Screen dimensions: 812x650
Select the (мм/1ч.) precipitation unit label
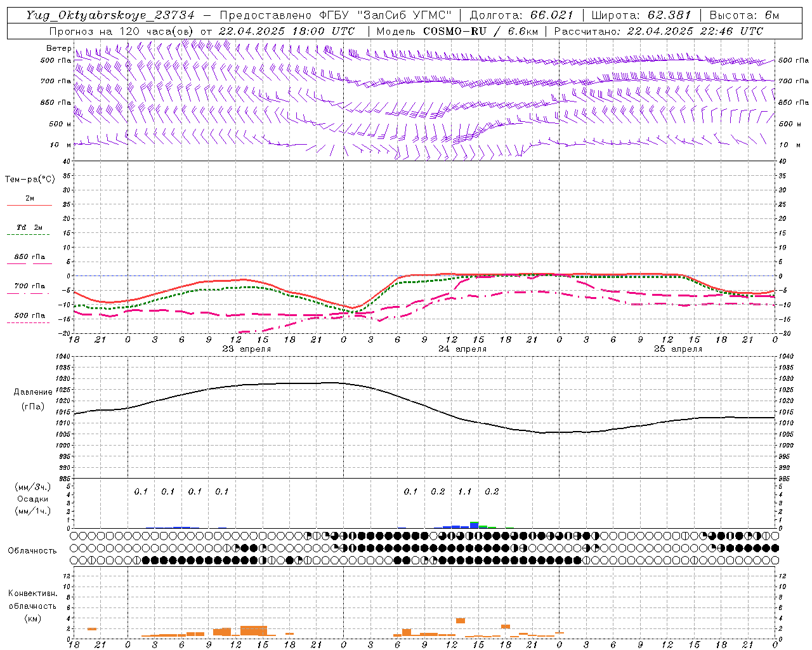coord(33,511)
